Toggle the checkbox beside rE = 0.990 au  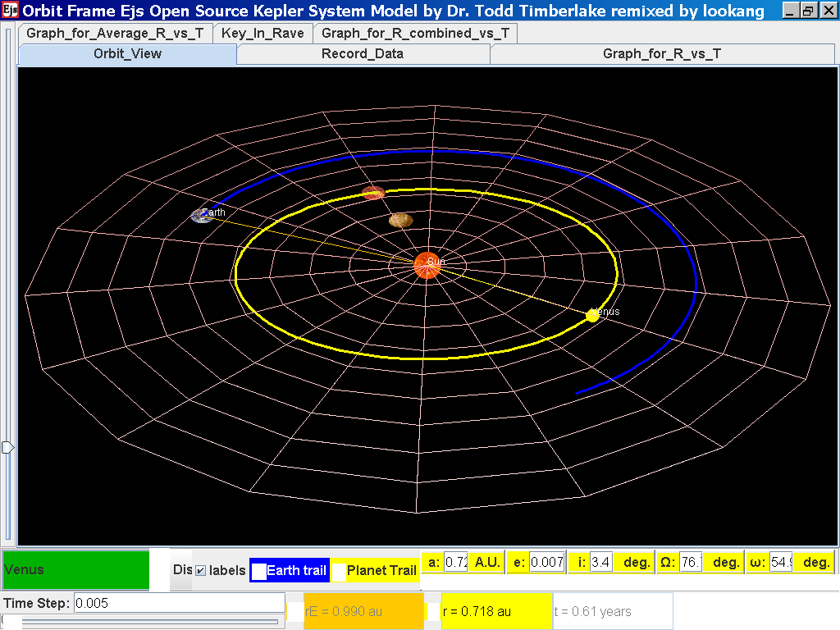pyautogui.click(x=295, y=612)
